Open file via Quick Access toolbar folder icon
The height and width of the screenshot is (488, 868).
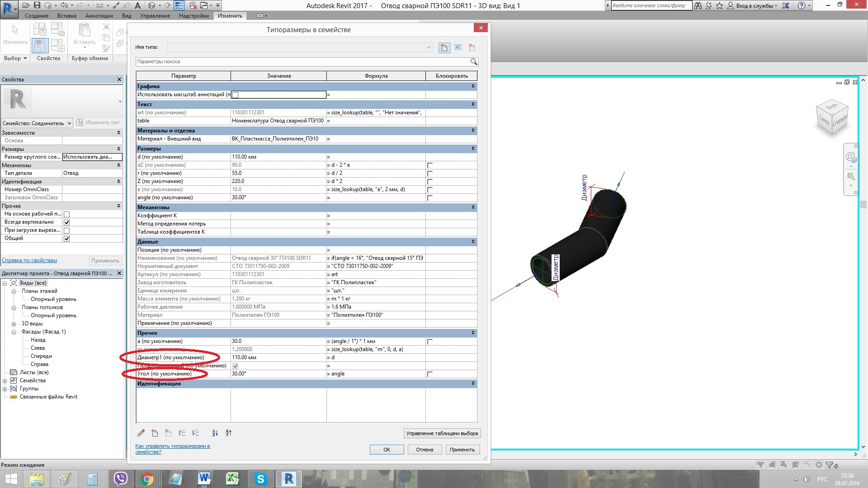(26, 5)
